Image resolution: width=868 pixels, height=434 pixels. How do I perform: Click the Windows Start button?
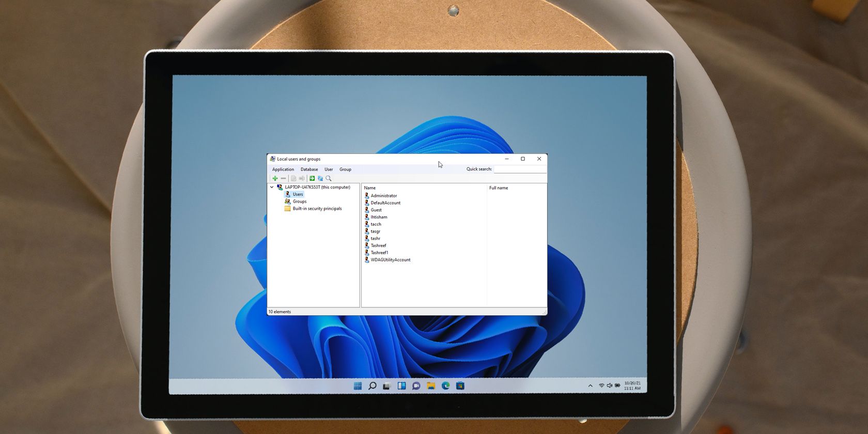click(358, 386)
